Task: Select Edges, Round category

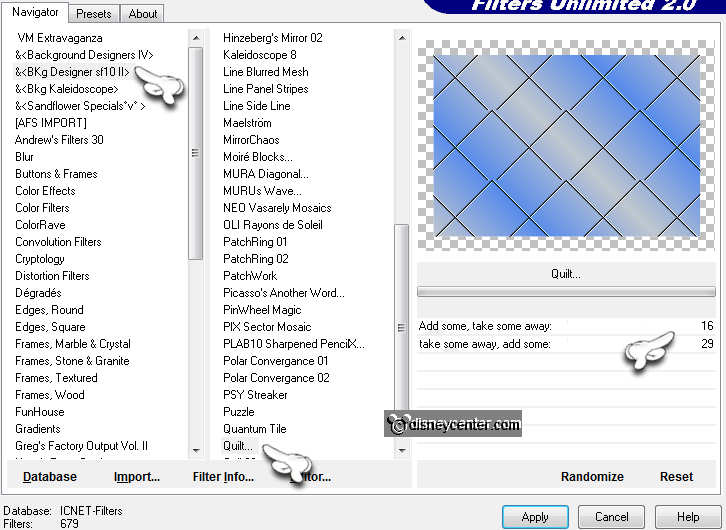Action: (50, 310)
